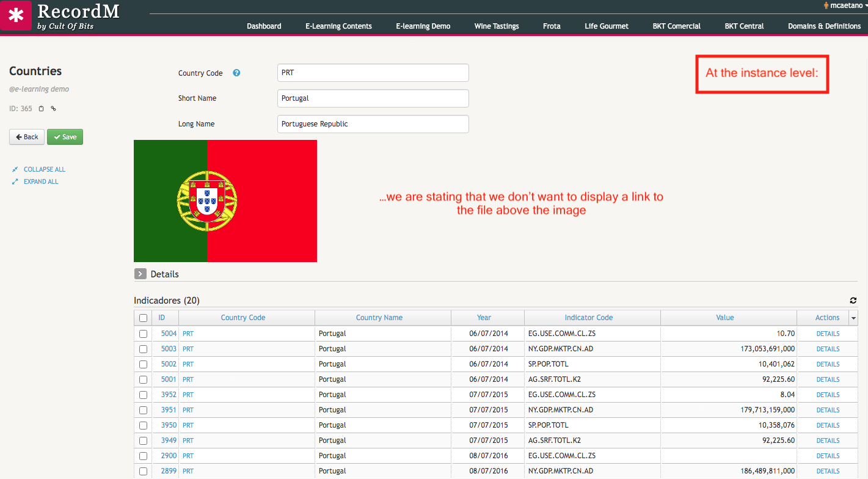Go to the Dashboard menu
The height and width of the screenshot is (479, 868).
(264, 26)
